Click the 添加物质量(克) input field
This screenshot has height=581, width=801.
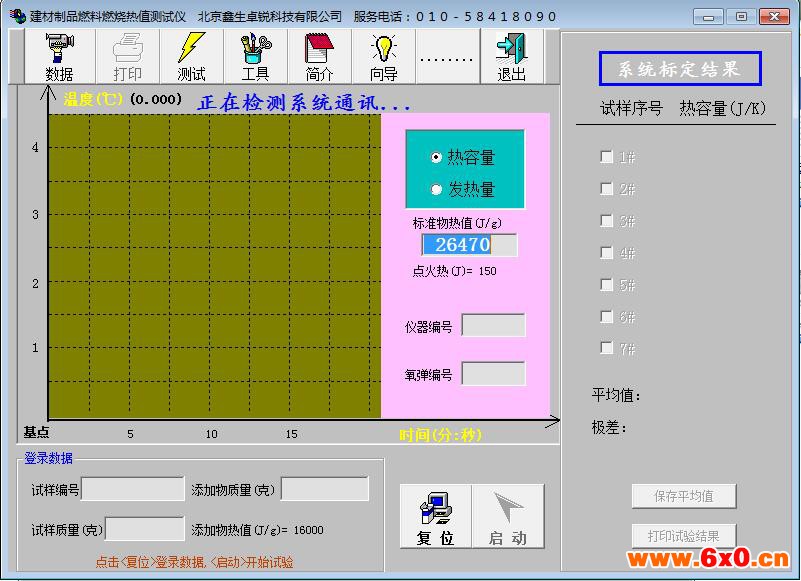coord(325,489)
